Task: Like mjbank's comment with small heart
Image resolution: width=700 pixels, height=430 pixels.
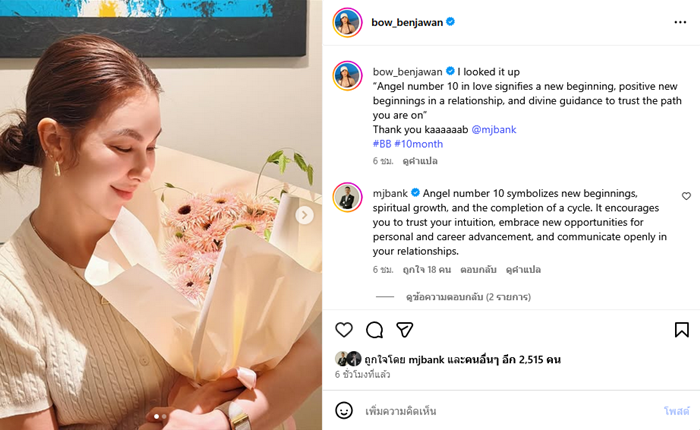Action: pyautogui.click(x=686, y=196)
